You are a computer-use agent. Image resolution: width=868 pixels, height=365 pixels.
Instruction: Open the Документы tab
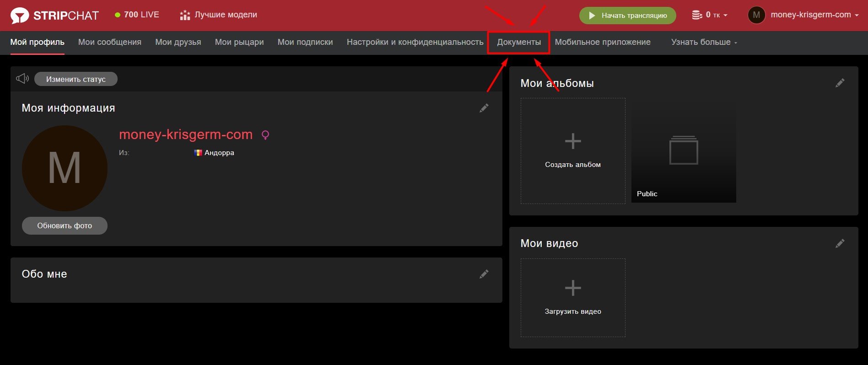point(519,42)
